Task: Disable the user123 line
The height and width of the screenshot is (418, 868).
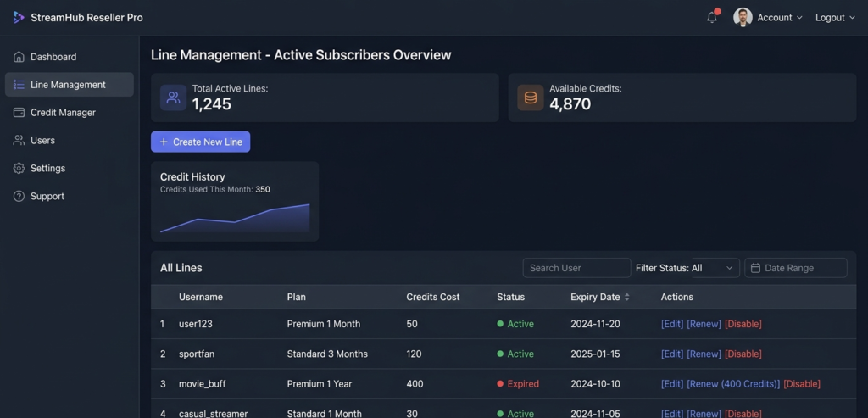Action: coord(743,324)
